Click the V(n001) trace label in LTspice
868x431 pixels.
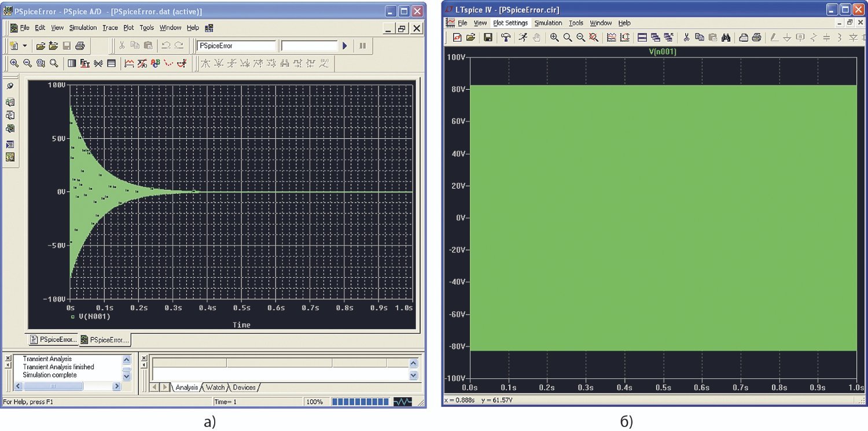[663, 52]
